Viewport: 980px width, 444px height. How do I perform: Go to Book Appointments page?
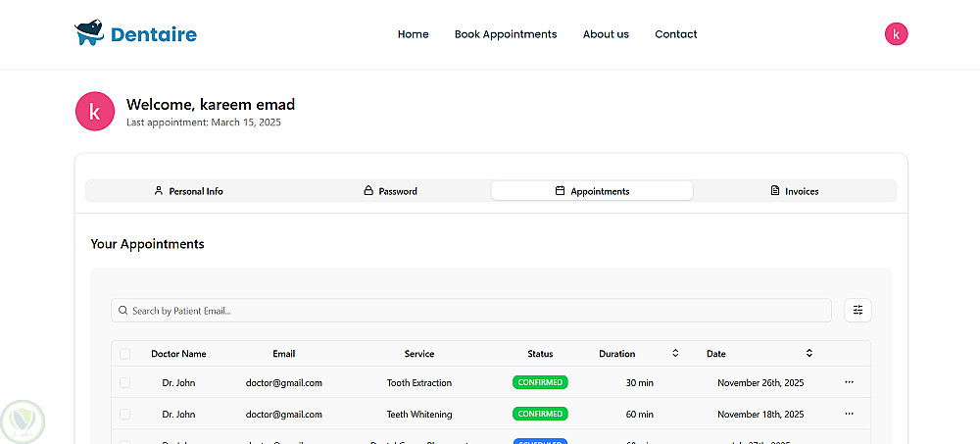point(505,34)
